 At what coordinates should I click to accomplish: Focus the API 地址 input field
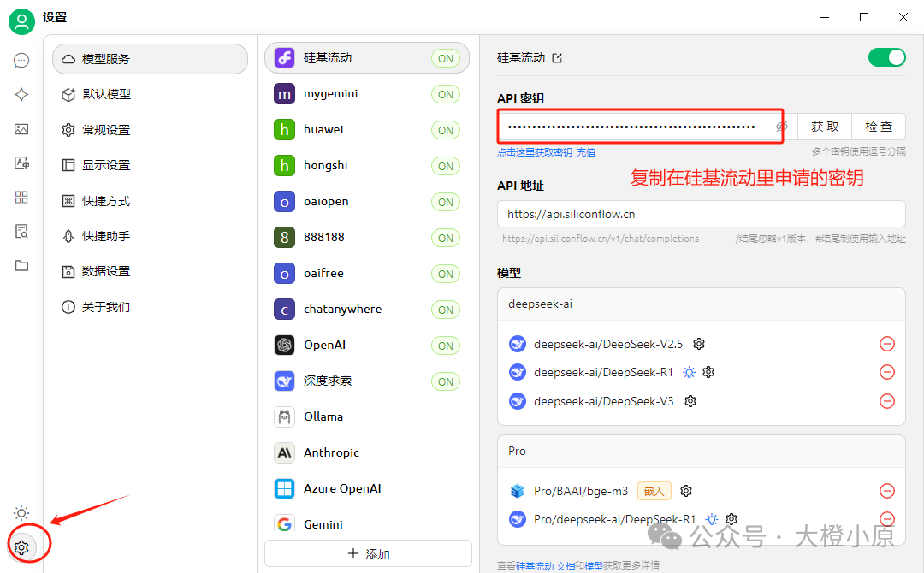point(702,215)
